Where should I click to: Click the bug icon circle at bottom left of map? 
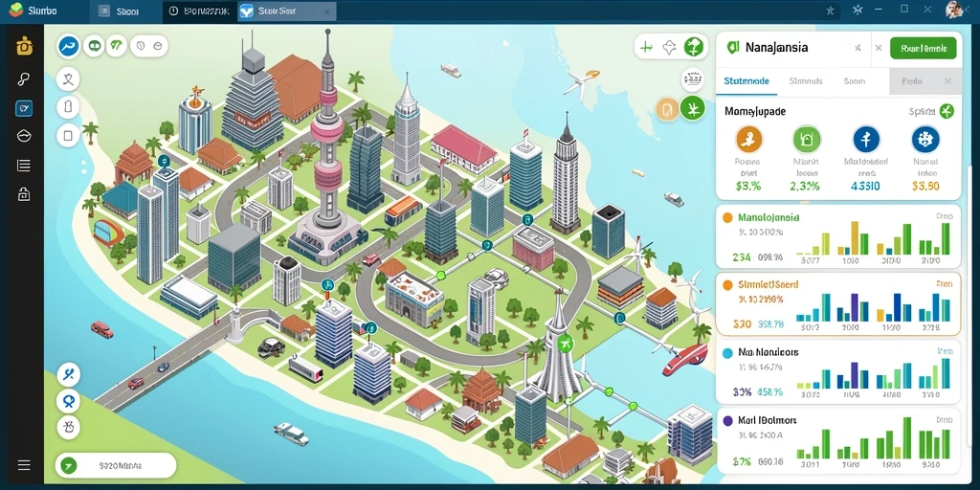point(68,427)
